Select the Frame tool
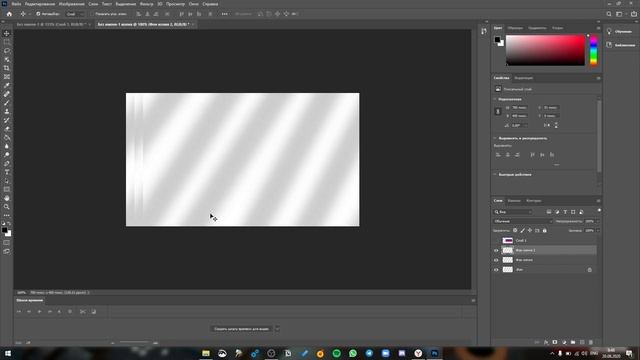The image size is (640, 360). (x=7, y=77)
